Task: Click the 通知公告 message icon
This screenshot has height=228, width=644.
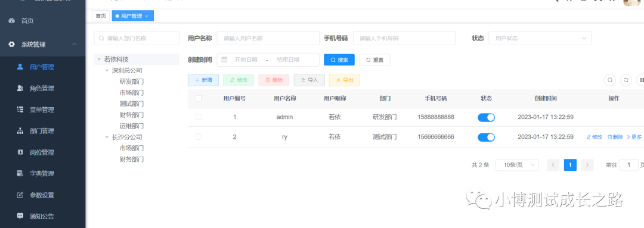Action: coord(20,215)
